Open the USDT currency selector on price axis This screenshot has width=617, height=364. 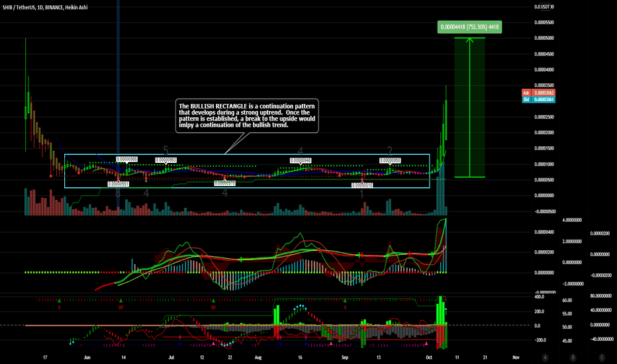(x=546, y=7)
